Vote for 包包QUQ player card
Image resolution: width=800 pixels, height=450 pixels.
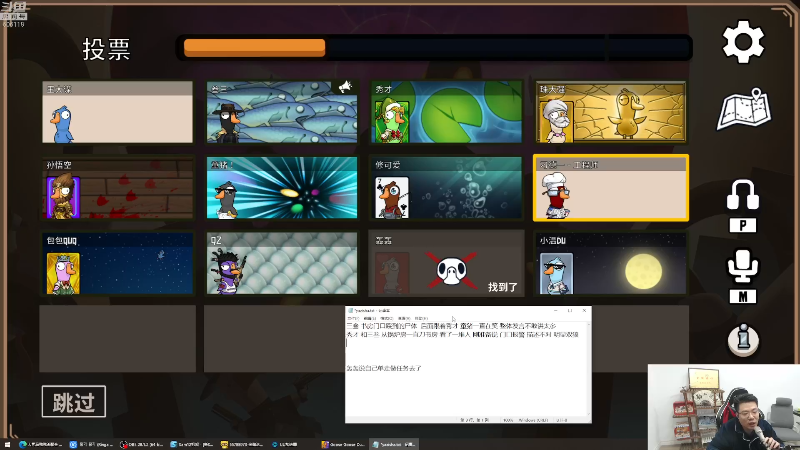click(117, 263)
